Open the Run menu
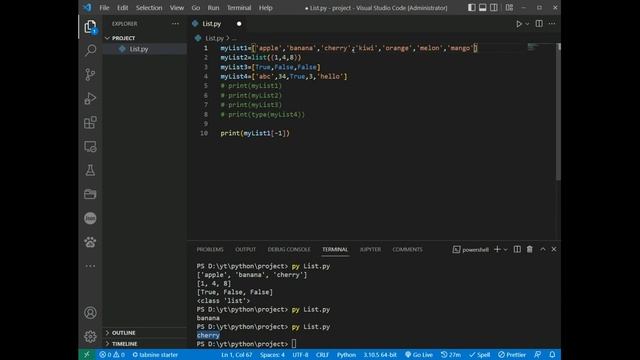The width and height of the screenshot is (640, 360). pyautogui.click(x=213, y=8)
